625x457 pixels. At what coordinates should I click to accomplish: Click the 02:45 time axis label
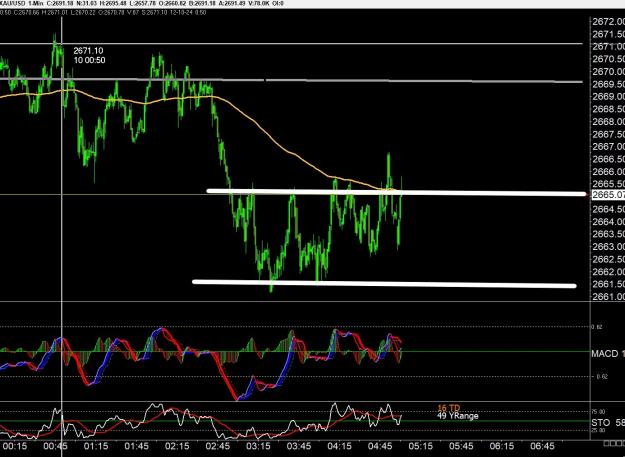(x=218, y=446)
